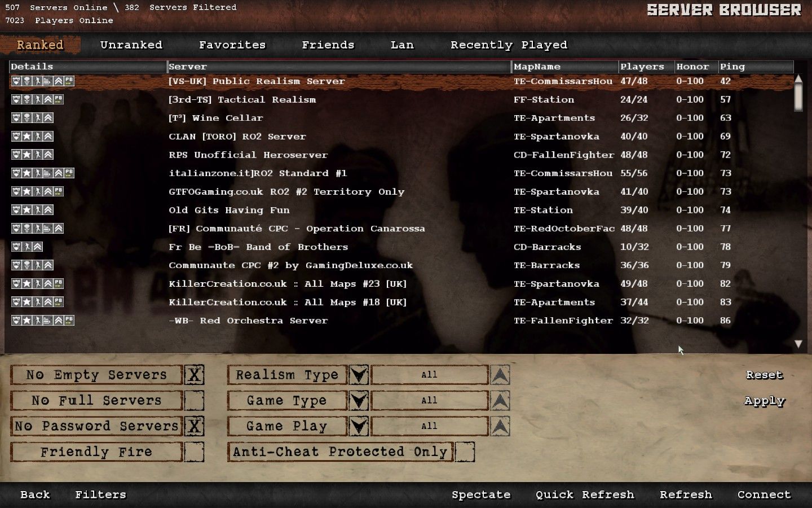This screenshot has height=508, width=812.
Task: Open the Favorites tab
Action: (232, 45)
